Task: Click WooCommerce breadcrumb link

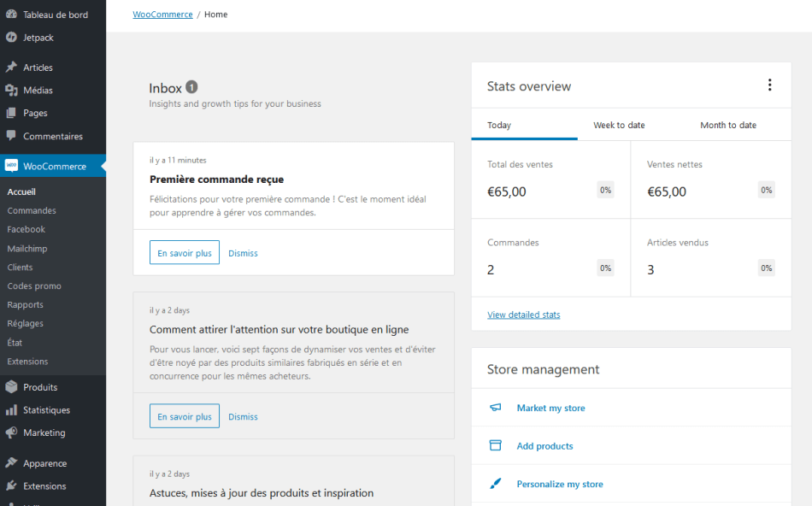Action: coord(162,15)
